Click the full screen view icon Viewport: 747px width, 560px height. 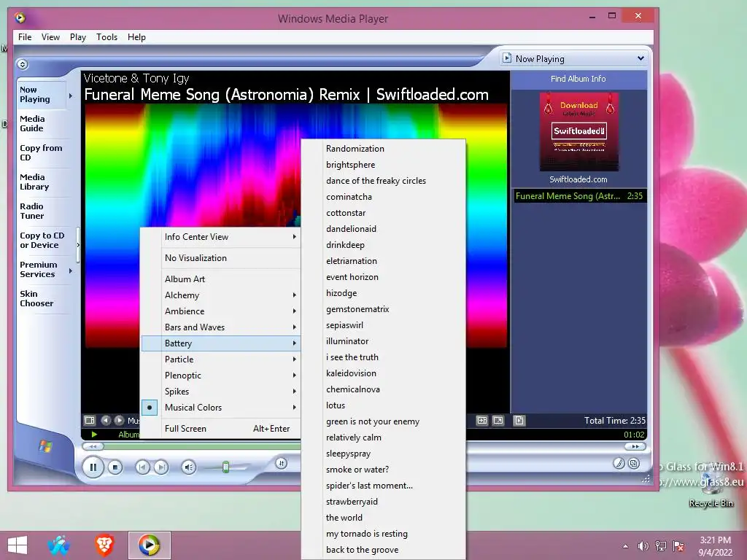pos(498,421)
